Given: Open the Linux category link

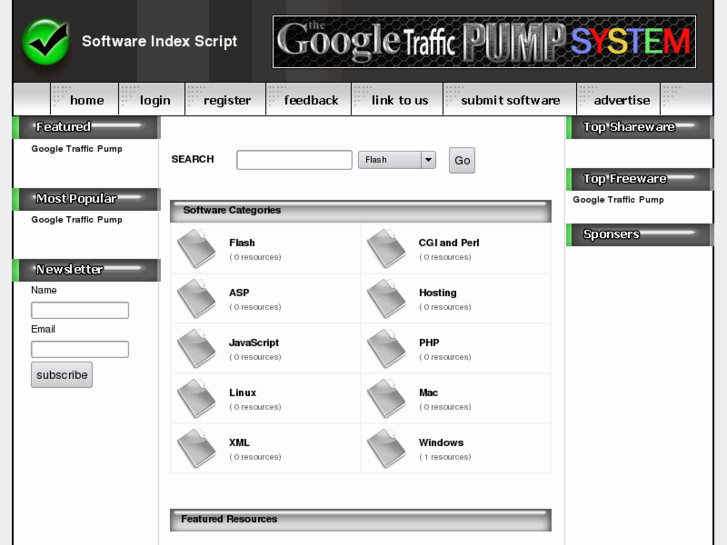Looking at the screenshot, I should pyautogui.click(x=242, y=393).
